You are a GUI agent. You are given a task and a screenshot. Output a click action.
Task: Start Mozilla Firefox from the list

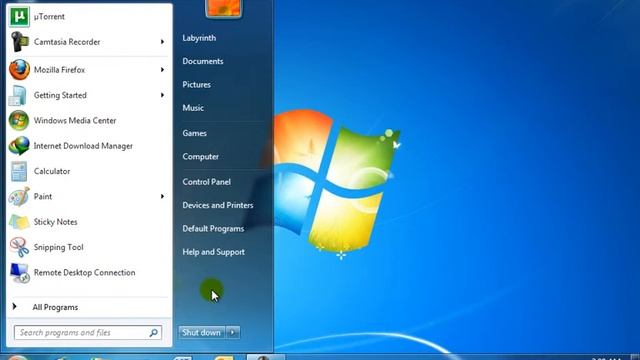(89, 70)
